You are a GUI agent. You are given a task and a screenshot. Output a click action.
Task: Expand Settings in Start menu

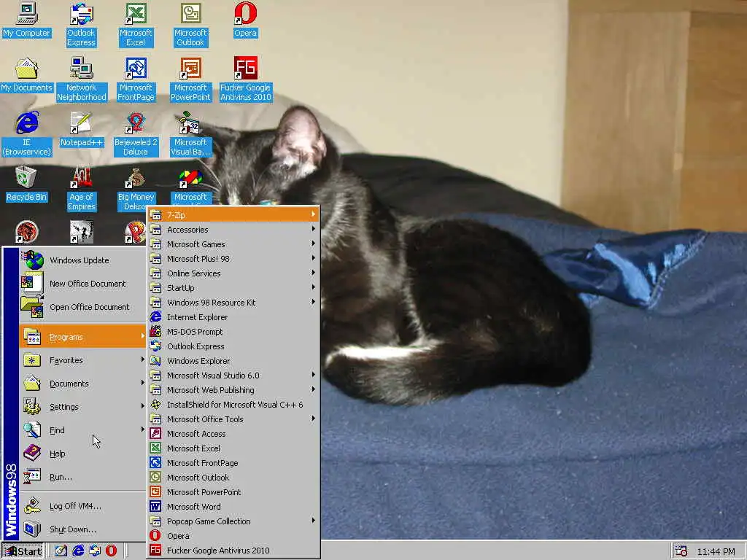[x=82, y=407]
